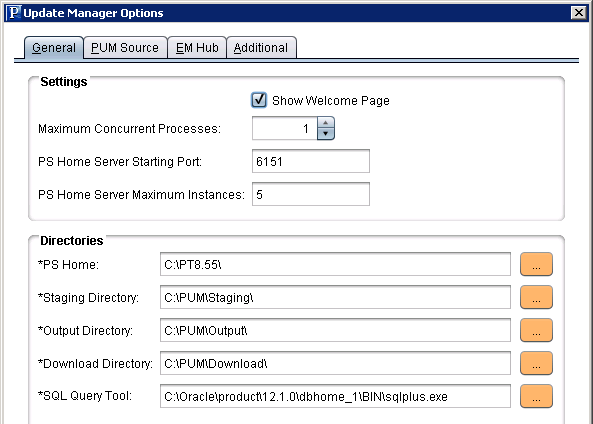Browse for the SQL Query Tool executable
This screenshot has width=593, height=424.
536,396
